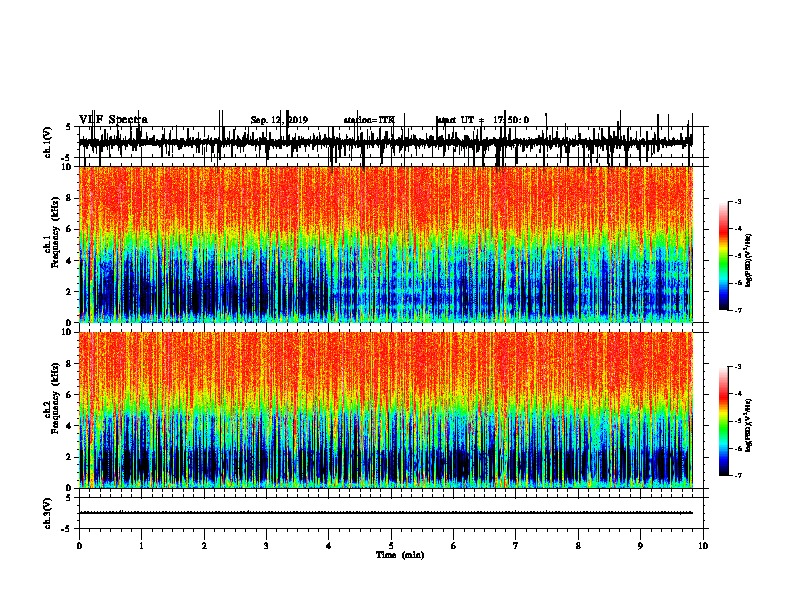The width and height of the screenshot is (792, 612).
Task: Click the "10" tick on the time axis
Action: coord(703,546)
